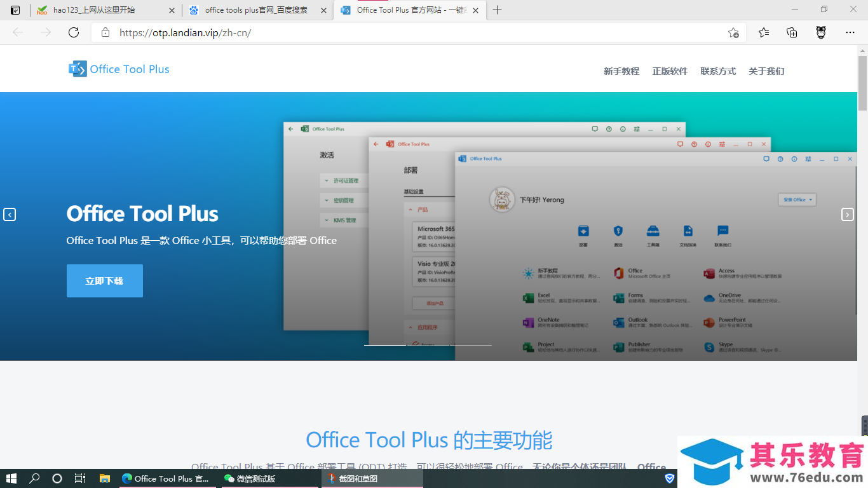Close the Office Tool Plus tab
The width and height of the screenshot is (868, 488).
475,10
